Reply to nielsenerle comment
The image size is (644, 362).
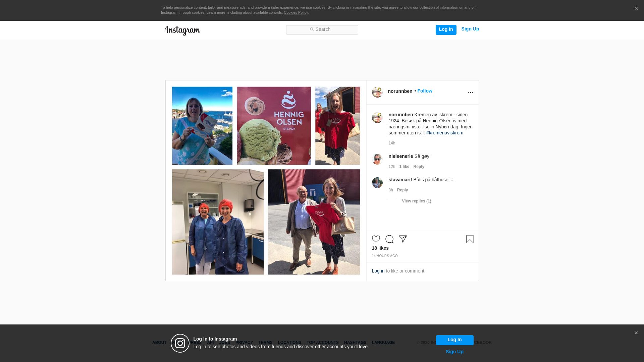(x=419, y=167)
